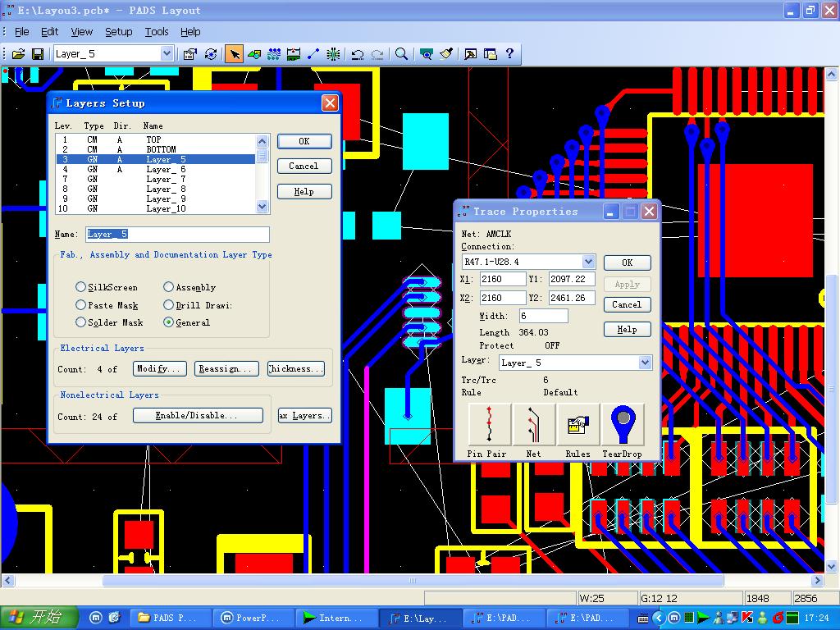Expand the Layer dropdown in Trace Properties
Screen dimensions: 840x630
(x=645, y=363)
